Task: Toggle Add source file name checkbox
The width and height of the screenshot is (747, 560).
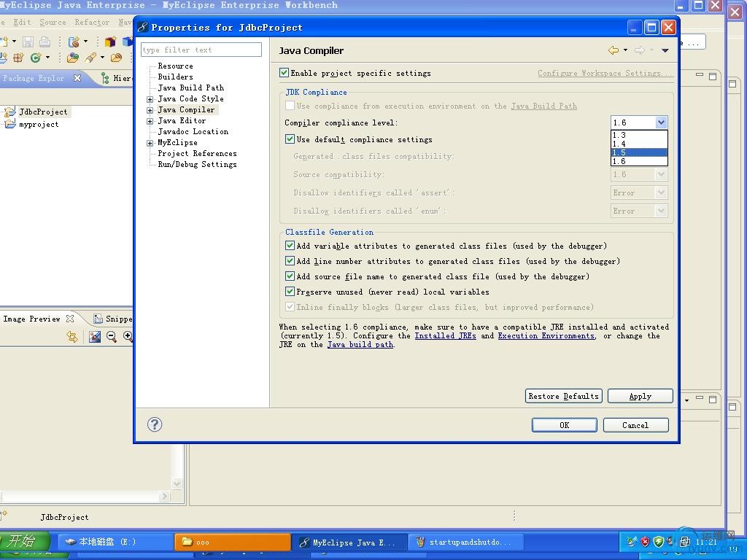Action: click(x=290, y=276)
